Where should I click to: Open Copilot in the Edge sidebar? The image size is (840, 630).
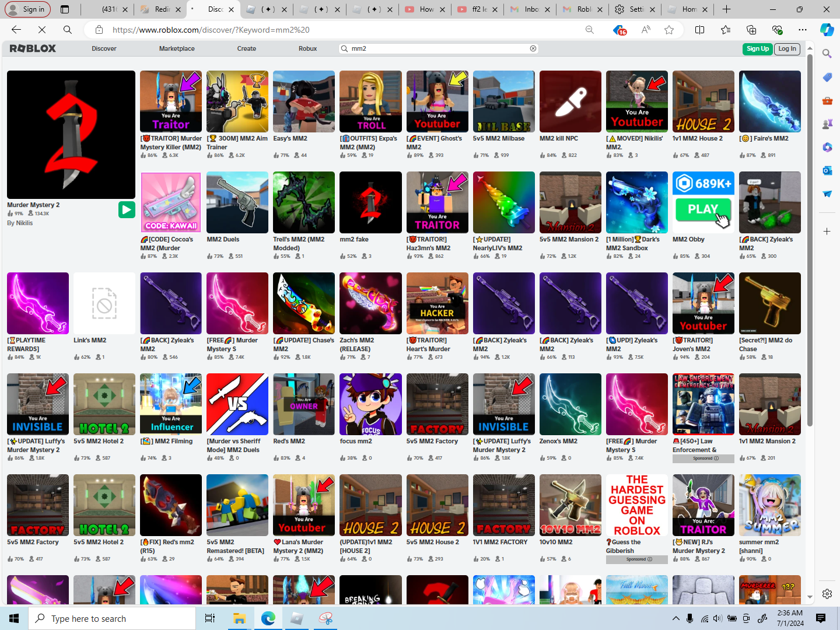click(827, 30)
